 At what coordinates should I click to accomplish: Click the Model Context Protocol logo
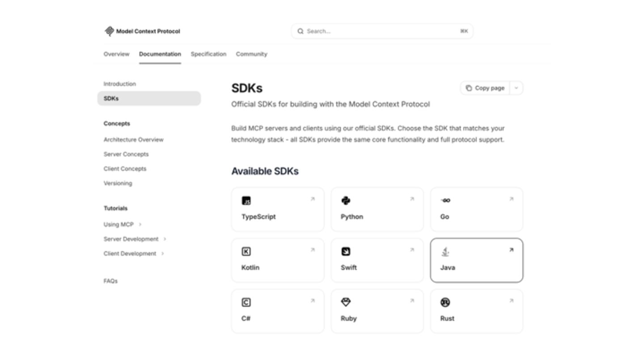point(109,31)
